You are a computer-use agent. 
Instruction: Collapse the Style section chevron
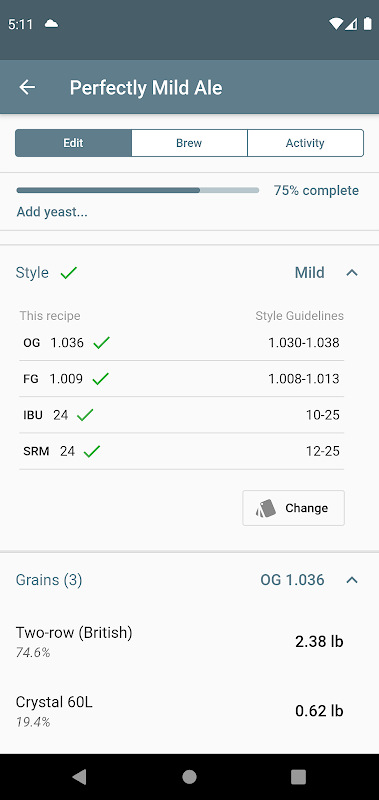click(x=352, y=272)
